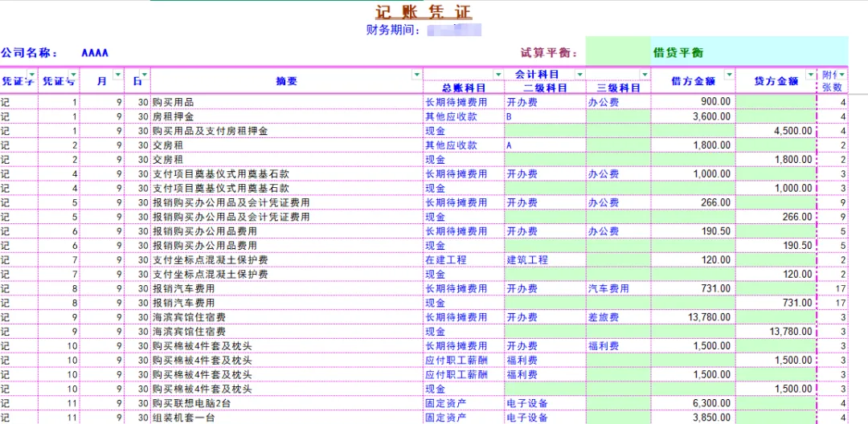Click the 试算平衡 label
The height and width of the screenshot is (424, 868).
pos(549,53)
